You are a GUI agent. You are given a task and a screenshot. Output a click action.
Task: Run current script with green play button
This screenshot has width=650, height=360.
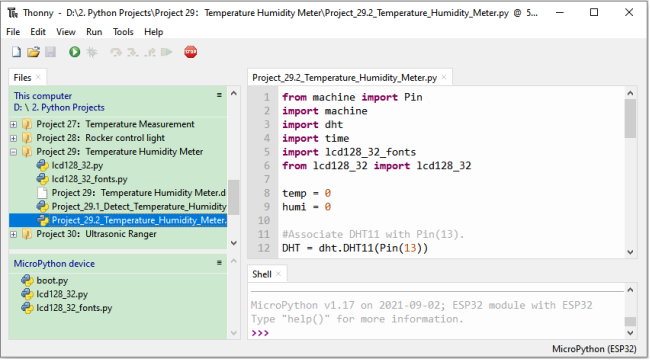[75, 52]
